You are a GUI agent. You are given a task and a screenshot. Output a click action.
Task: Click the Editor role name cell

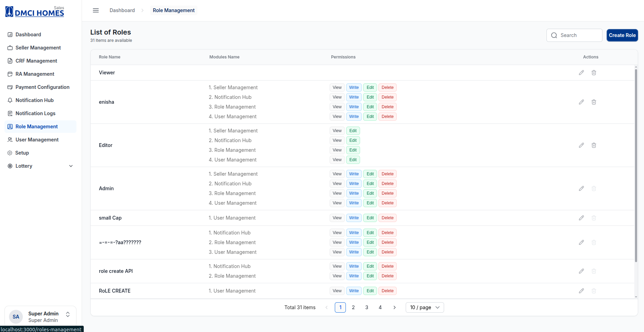point(105,145)
